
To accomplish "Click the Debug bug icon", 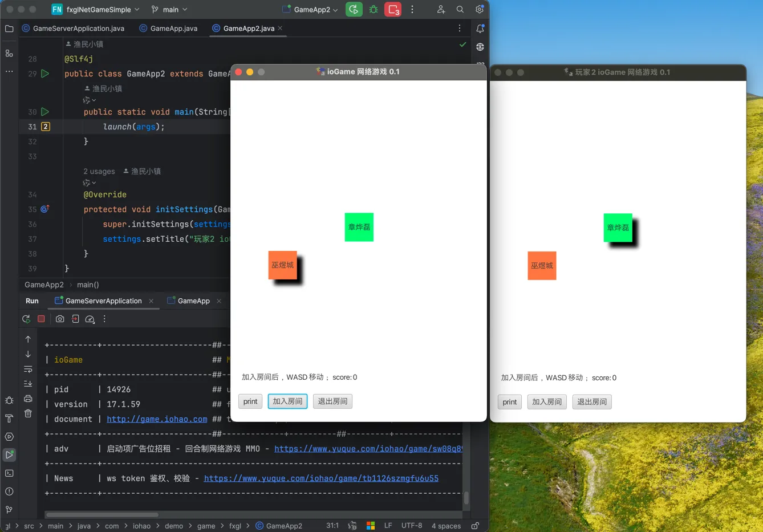I will (x=374, y=10).
